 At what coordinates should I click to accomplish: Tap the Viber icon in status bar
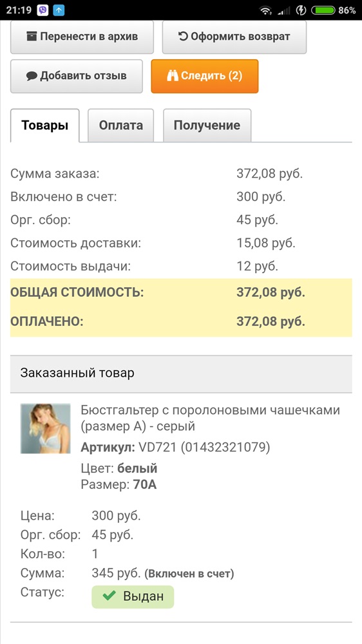(x=43, y=10)
